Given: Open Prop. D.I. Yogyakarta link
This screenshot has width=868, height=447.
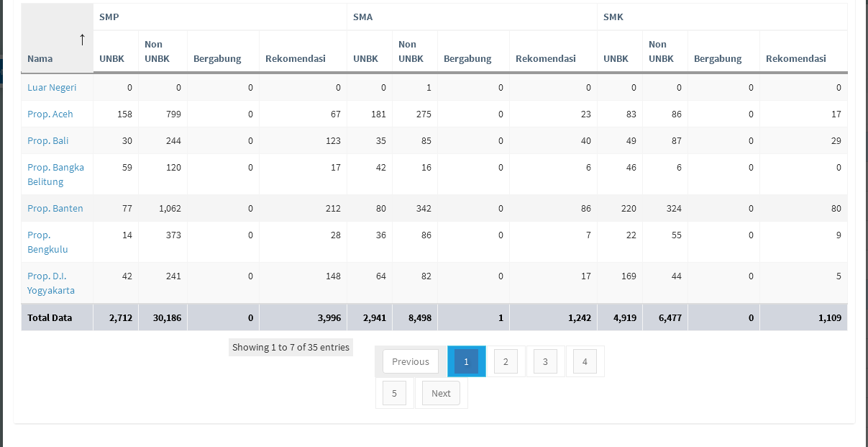Looking at the screenshot, I should (x=51, y=283).
